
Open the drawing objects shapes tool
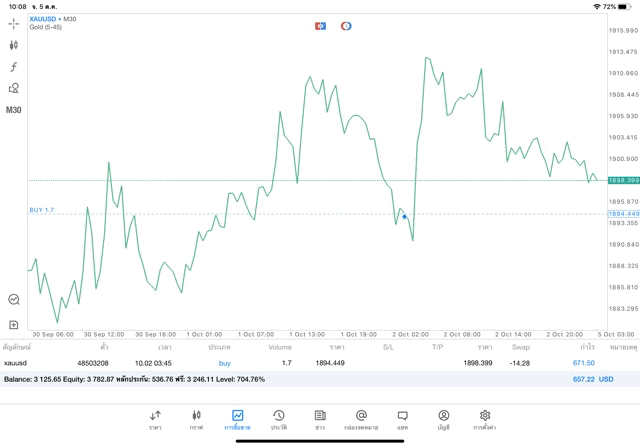click(x=14, y=88)
